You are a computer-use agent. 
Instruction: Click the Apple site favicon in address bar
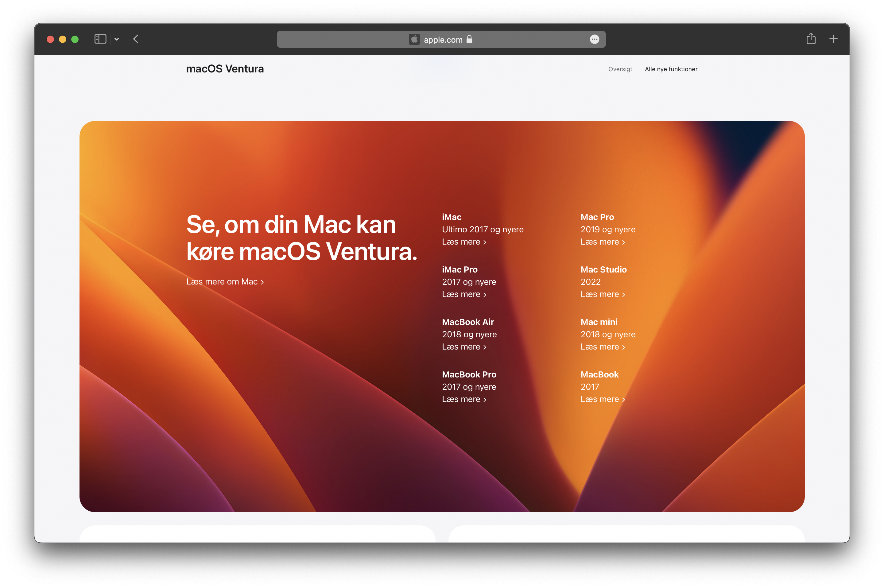click(414, 39)
